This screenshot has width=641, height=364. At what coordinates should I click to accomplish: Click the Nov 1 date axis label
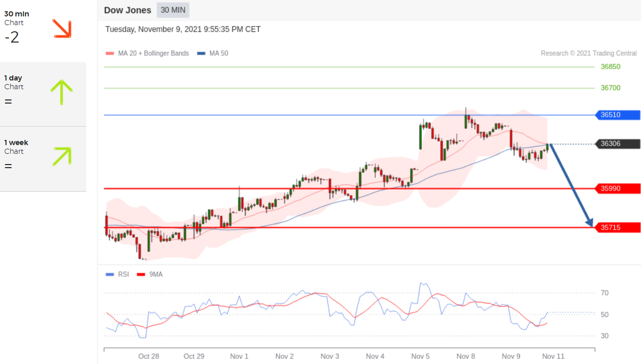point(239,356)
